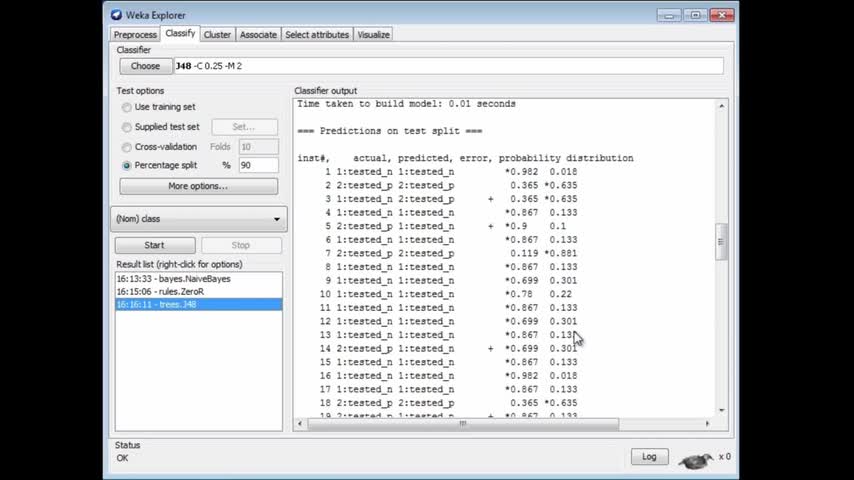Open the Select attributes tab
This screenshot has height=480, width=854.
317,34
